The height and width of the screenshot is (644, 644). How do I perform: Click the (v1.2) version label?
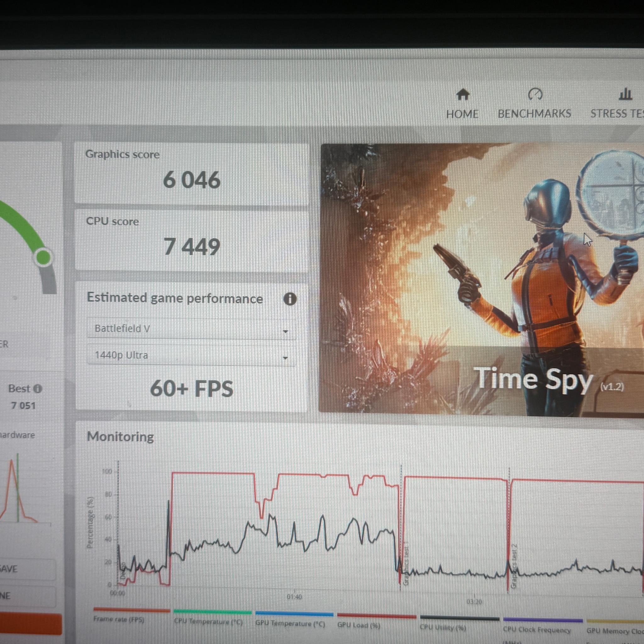(x=612, y=387)
